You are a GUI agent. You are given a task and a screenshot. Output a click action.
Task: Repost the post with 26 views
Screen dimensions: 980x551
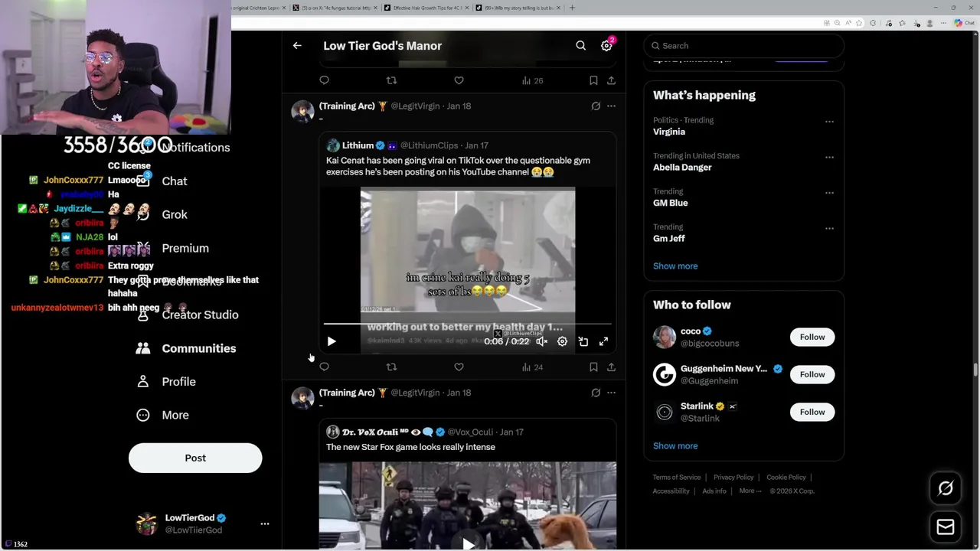click(x=391, y=80)
